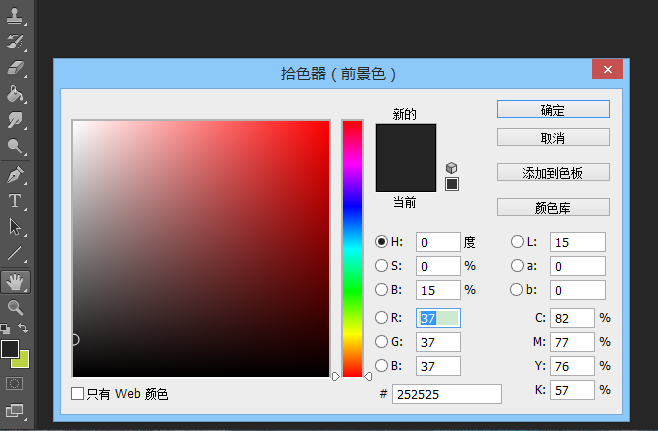Click in the H degrees input field

click(x=438, y=242)
